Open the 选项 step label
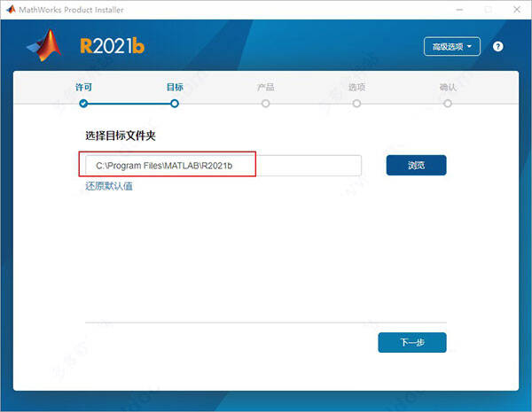 pyautogui.click(x=356, y=87)
